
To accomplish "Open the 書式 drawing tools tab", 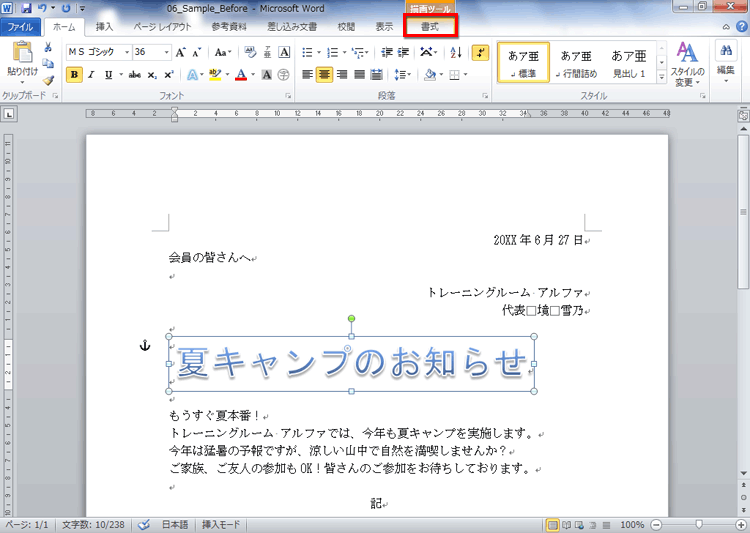I will 430,27.
